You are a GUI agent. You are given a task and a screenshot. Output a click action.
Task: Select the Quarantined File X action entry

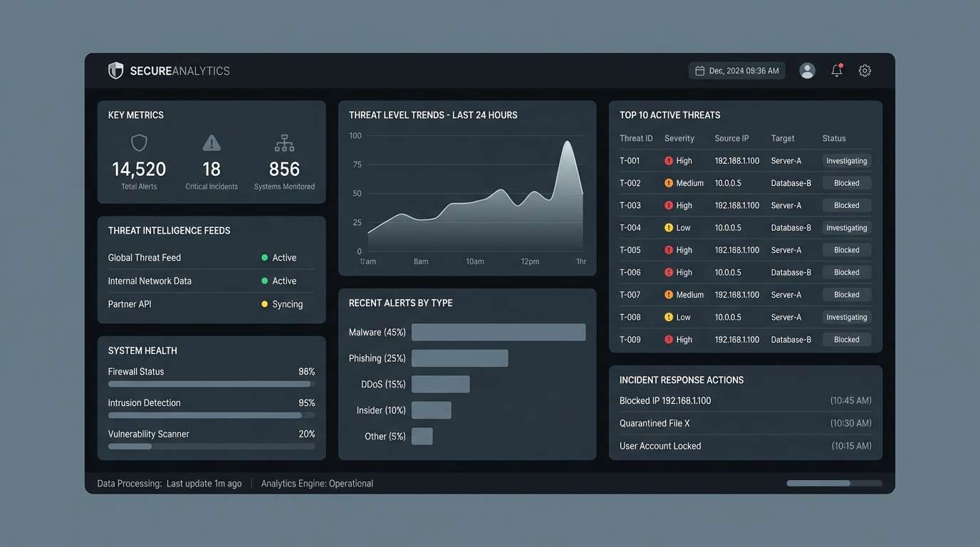(x=745, y=422)
